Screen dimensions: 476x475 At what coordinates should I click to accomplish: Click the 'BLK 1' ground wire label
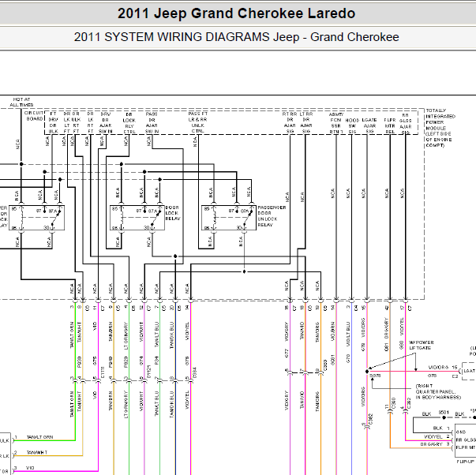(440, 428)
